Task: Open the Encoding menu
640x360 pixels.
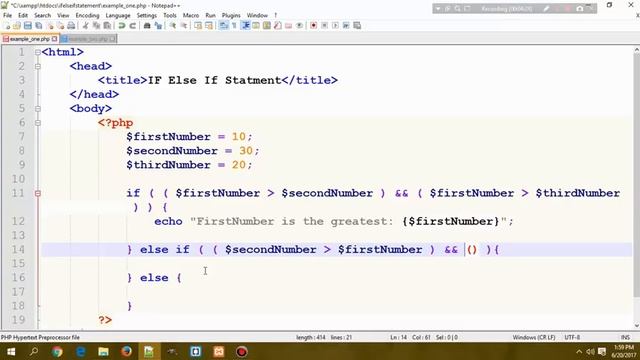Action: (x=87, y=15)
